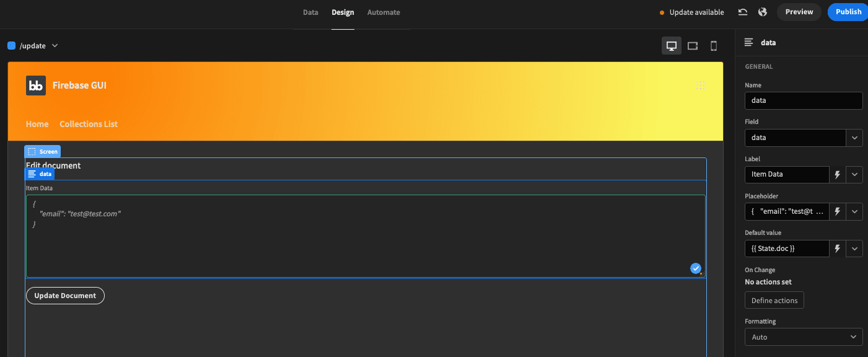This screenshot has width=868, height=357.
Task: Click the Field input showing data
Action: (796, 138)
